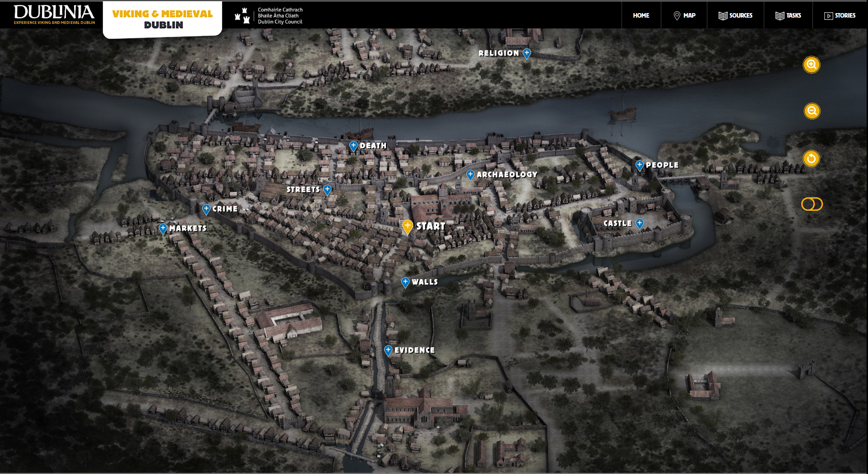Go to Home in the top navigation
Image resolution: width=868 pixels, height=474 pixels.
[x=641, y=15]
